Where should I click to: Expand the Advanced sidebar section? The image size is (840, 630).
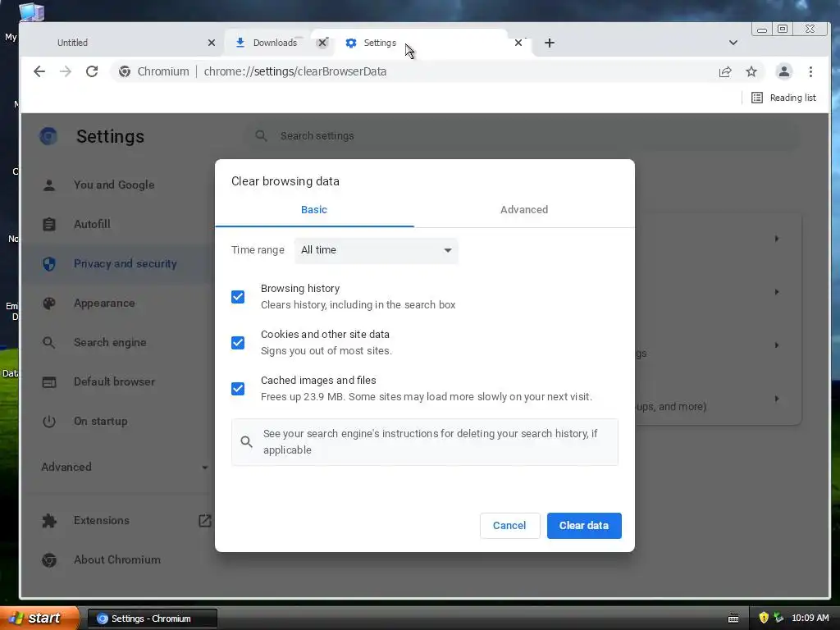125,467
